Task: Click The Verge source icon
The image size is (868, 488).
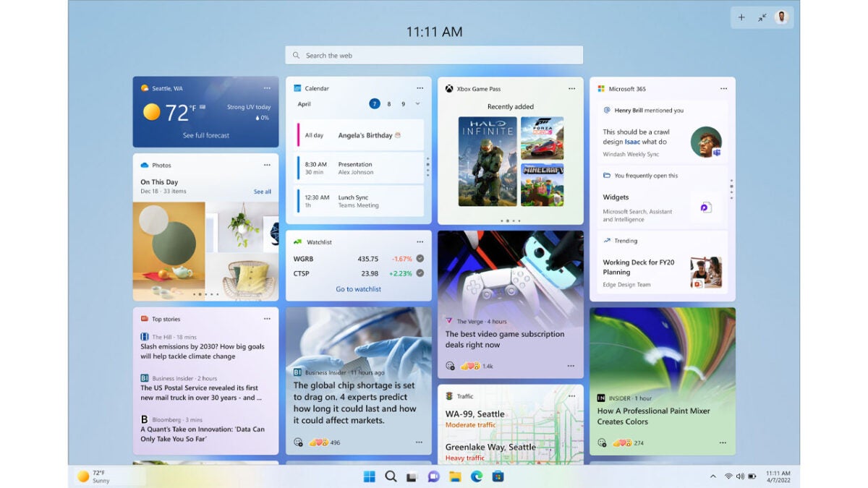Action: point(449,321)
